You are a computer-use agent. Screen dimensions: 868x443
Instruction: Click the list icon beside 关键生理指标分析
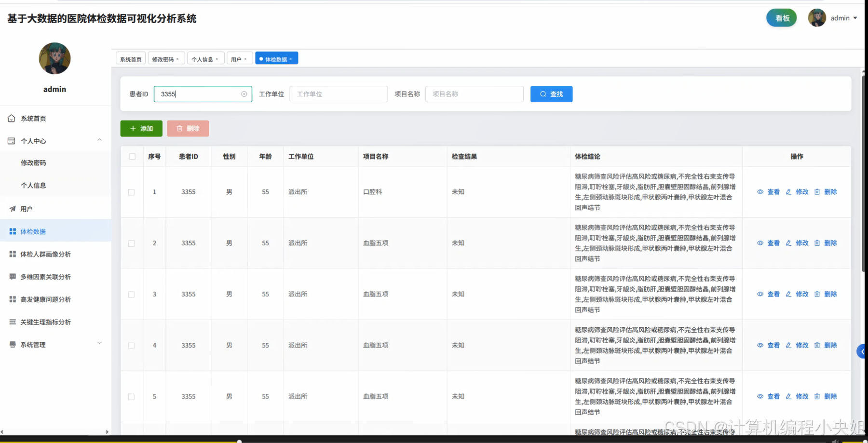click(x=13, y=322)
